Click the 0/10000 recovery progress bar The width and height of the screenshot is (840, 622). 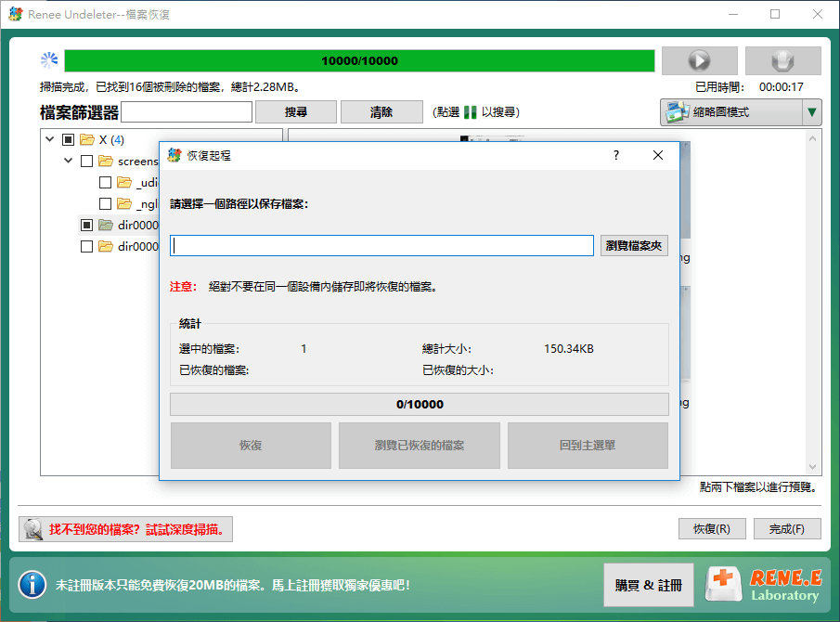tap(420, 405)
